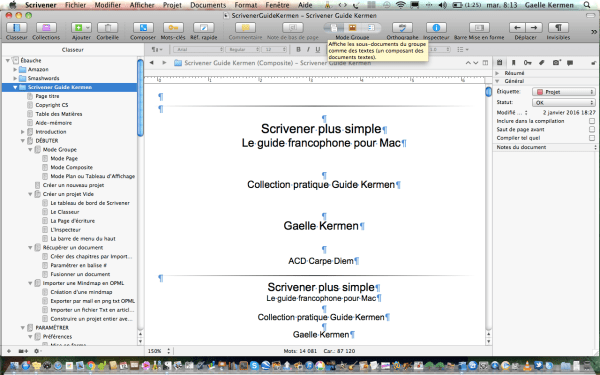Click Spotlight magnifier in menu bar
Viewport: 600px width, 375px height.
click(587, 5)
